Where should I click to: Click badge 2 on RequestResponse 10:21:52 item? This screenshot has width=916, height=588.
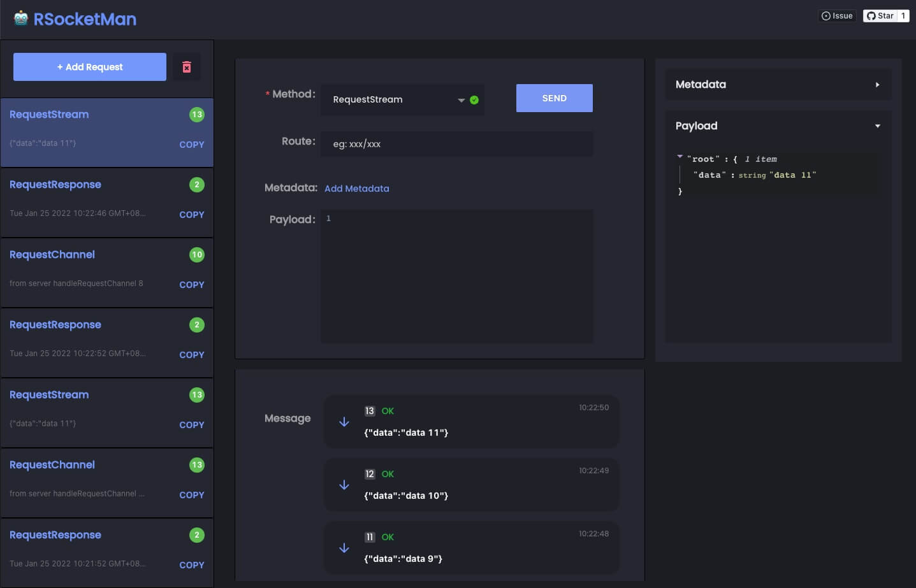(197, 535)
